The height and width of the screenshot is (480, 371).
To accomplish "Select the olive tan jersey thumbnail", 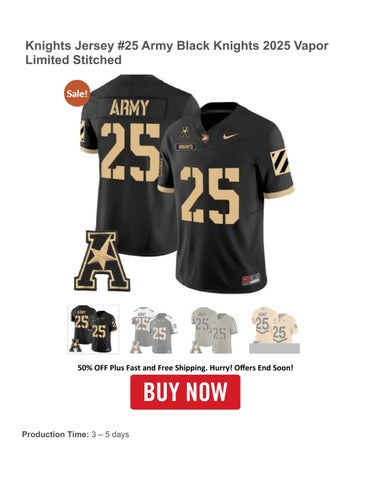I will 214,329.
